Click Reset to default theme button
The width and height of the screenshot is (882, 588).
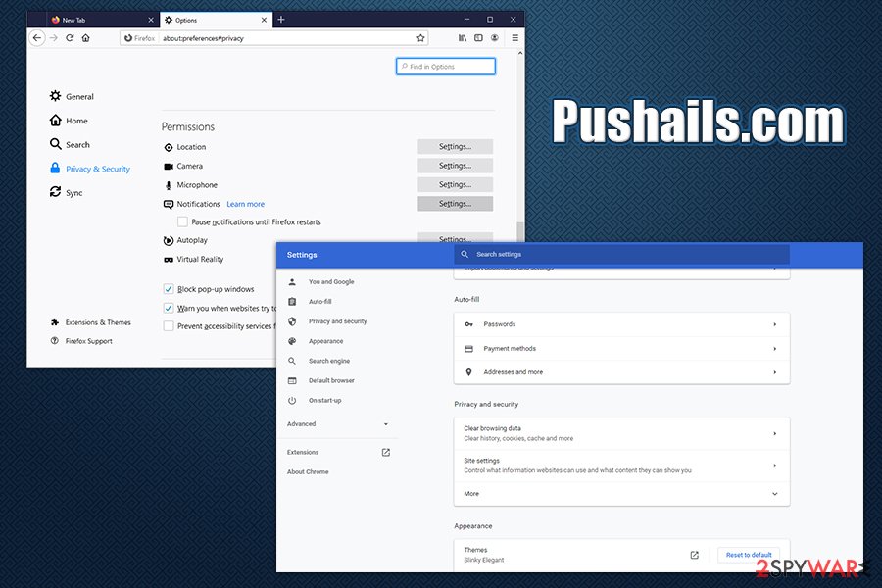(x=749, y=555)
